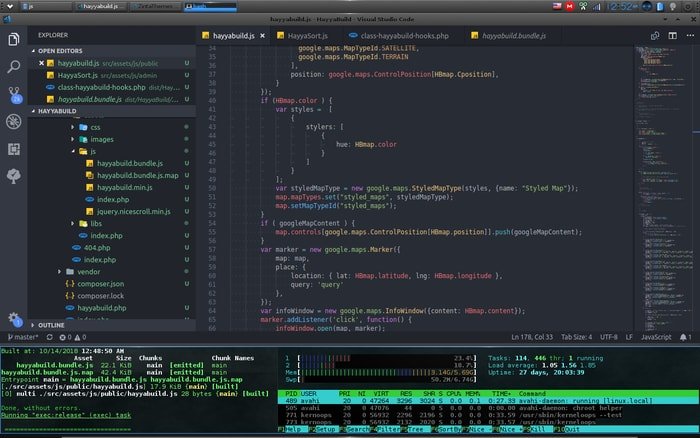Click the code minimap on the right
Image resolution: width=700 pixels, height=438 pixels.
663,188
